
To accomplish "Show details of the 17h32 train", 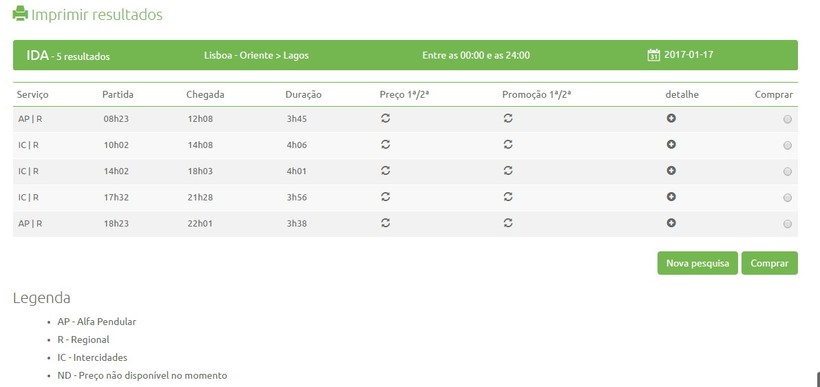I will (671, 197).
